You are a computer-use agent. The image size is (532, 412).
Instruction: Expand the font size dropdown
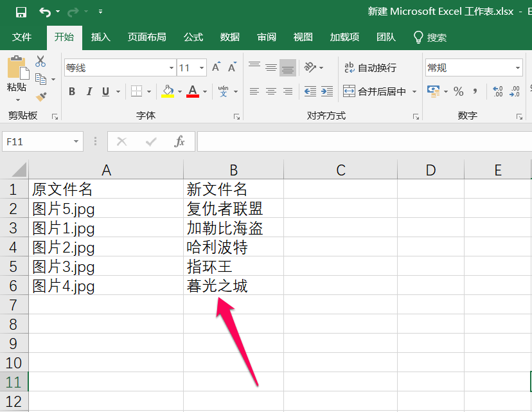(202, 67)
